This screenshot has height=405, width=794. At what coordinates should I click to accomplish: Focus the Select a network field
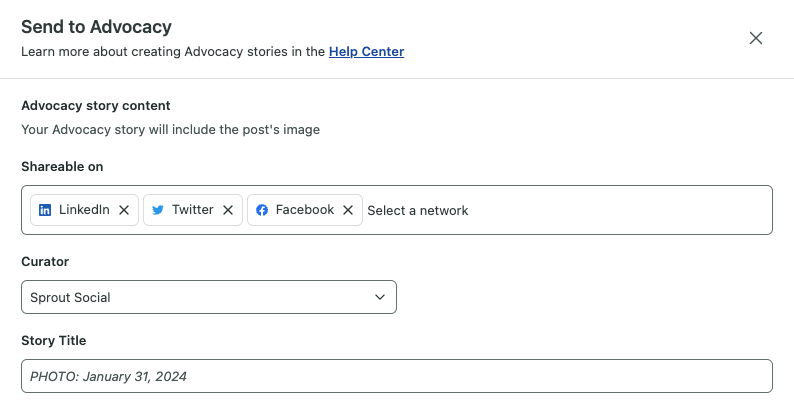[x=567, y=211]
